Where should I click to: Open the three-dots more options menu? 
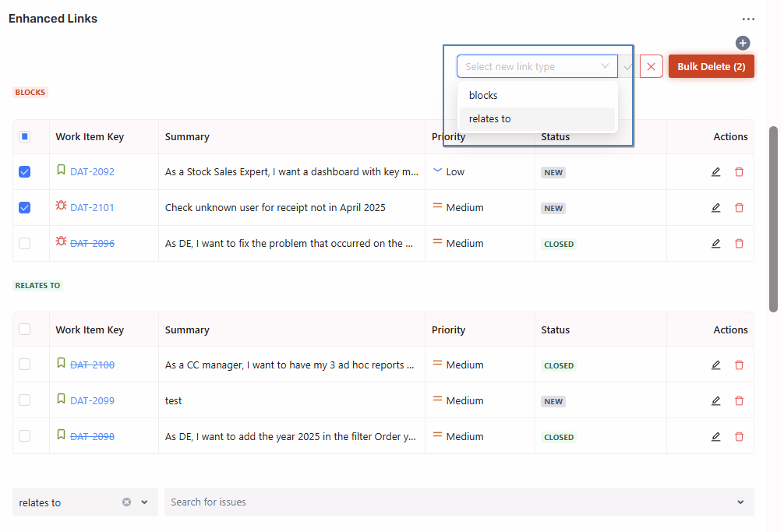coord(748,19)
